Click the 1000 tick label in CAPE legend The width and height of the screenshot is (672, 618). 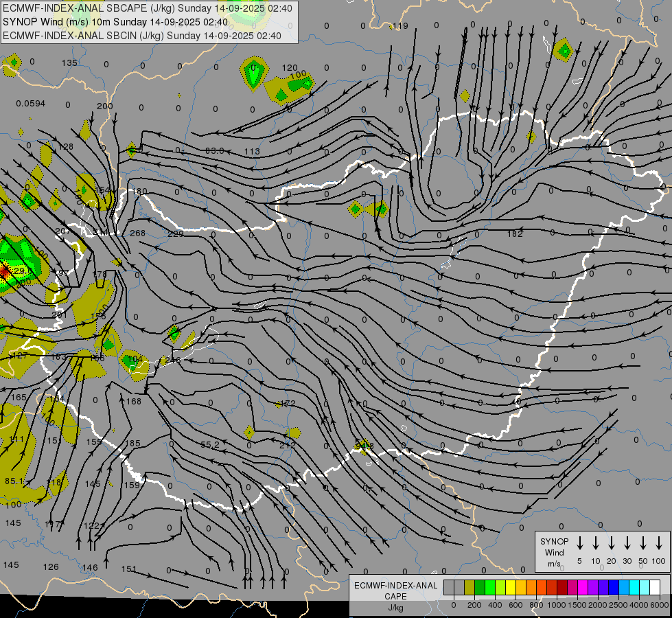[556, 605]
